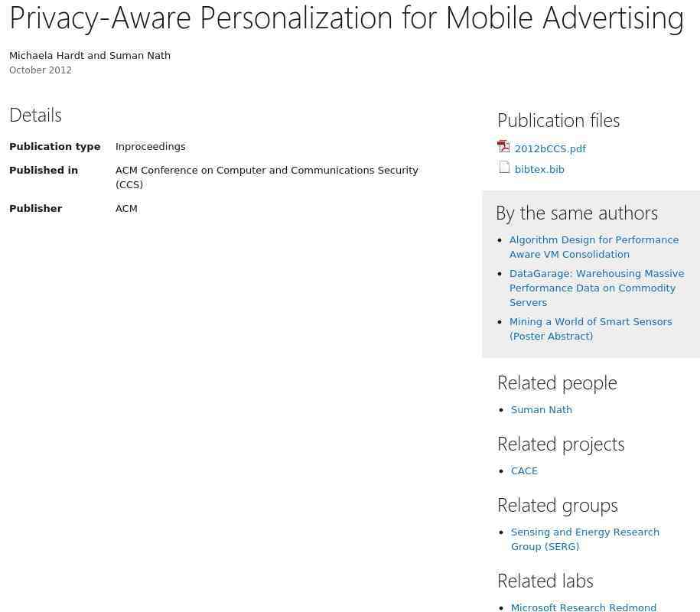Image resolution: width=700 pixels, height=612 pixels.
Task: Click the Related projects heading
Action: (x=561, y=444)
